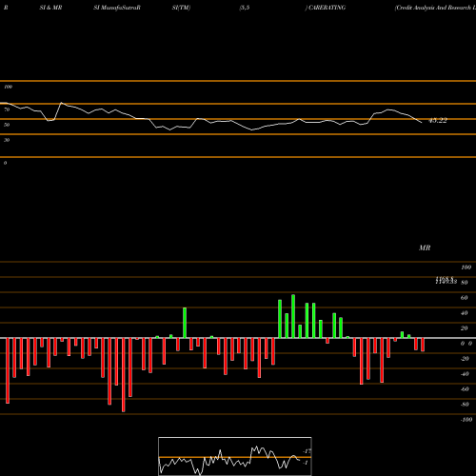
Task: Click the 100 label on MR axis
Action: 466,268
